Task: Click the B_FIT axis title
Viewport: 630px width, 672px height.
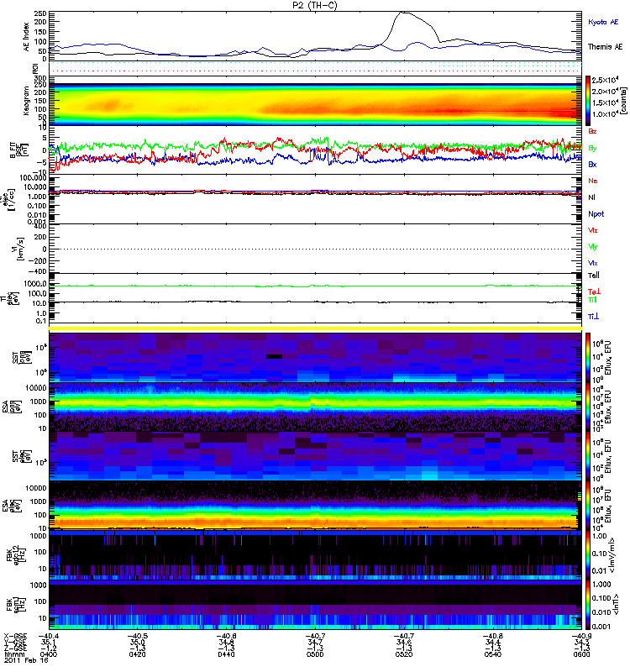Action: pos(13,150)
